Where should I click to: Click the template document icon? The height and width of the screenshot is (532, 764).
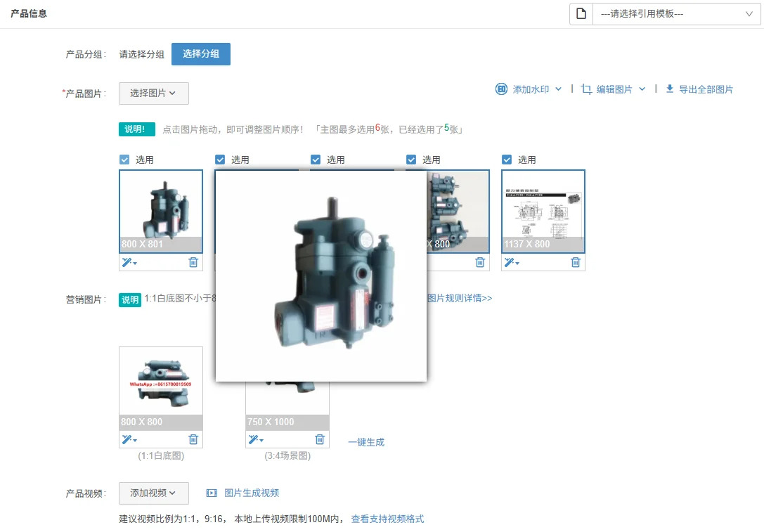tap(581, 13)
